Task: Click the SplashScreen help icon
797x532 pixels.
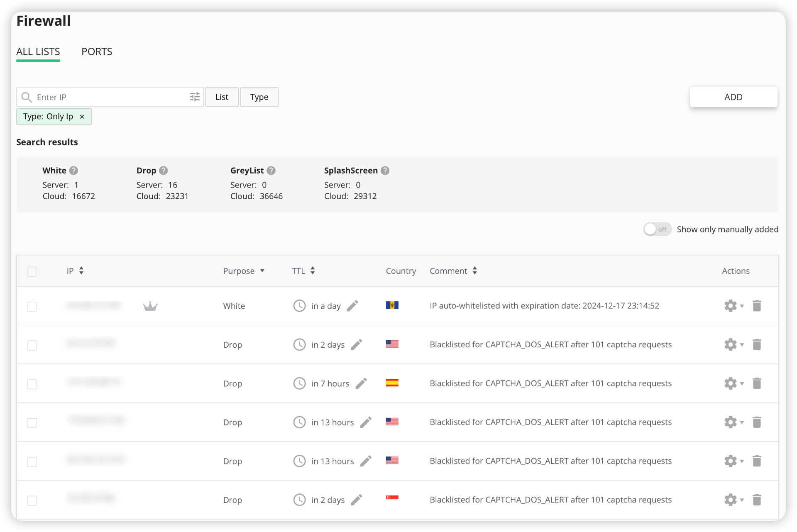Action: tap(385, 171)
